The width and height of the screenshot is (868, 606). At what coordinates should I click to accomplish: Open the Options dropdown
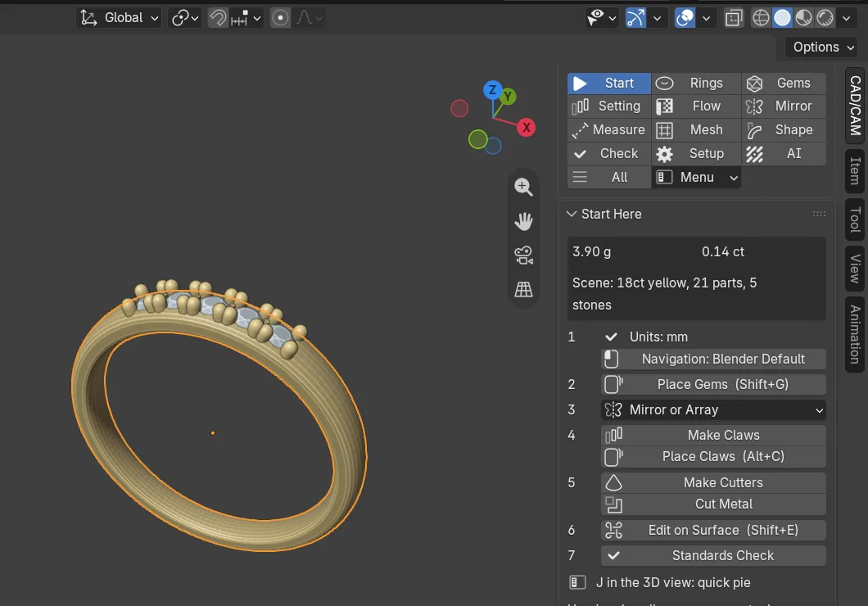[823, 47]
